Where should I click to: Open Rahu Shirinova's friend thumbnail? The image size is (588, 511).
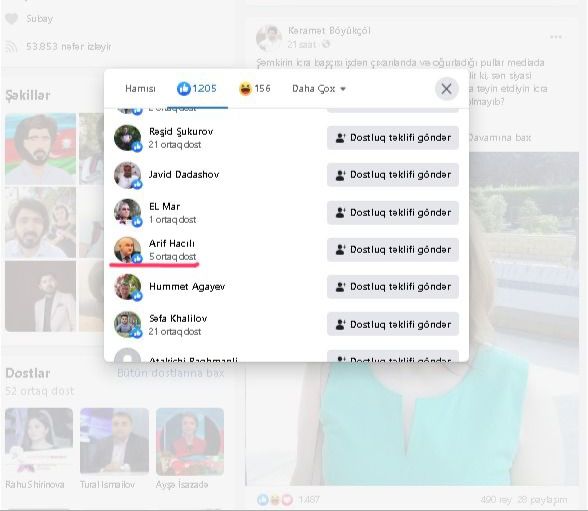(39, 441)
